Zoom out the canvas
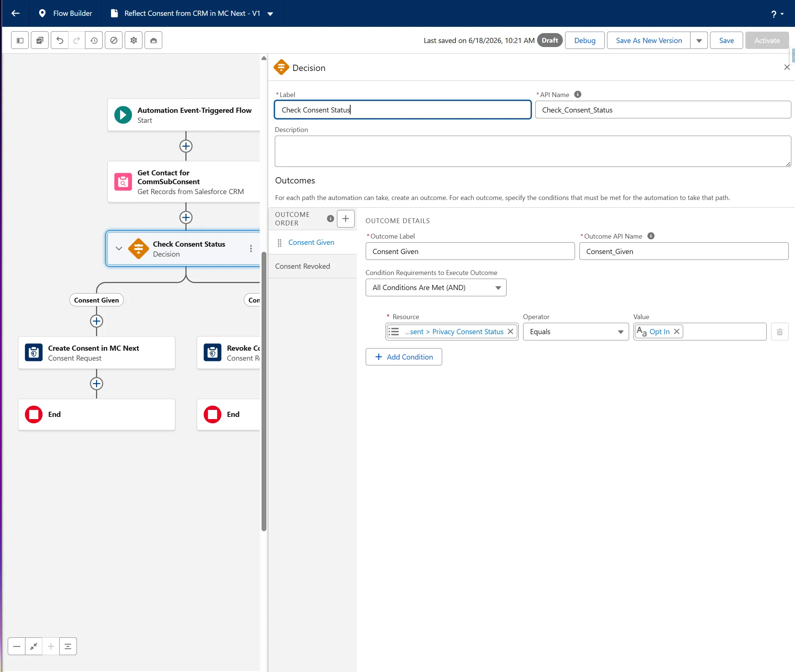The width and height of the screenshot is (795, 672). (x=17, y=647)
